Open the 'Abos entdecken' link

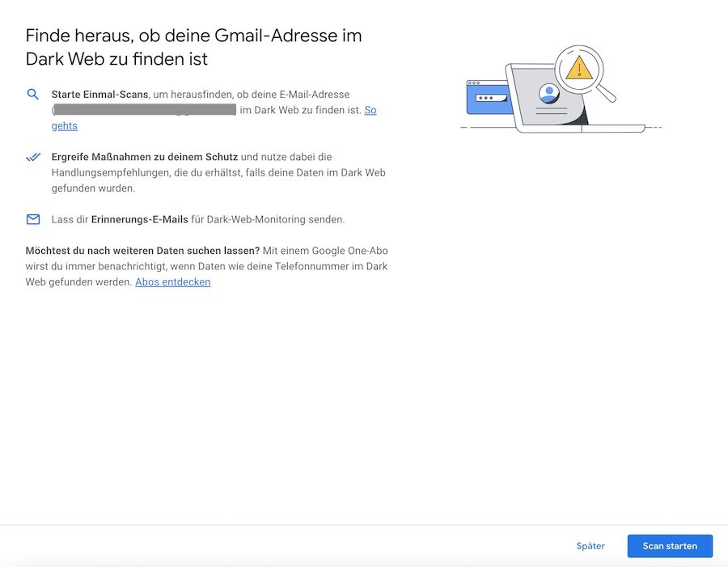tap(173, 281)
